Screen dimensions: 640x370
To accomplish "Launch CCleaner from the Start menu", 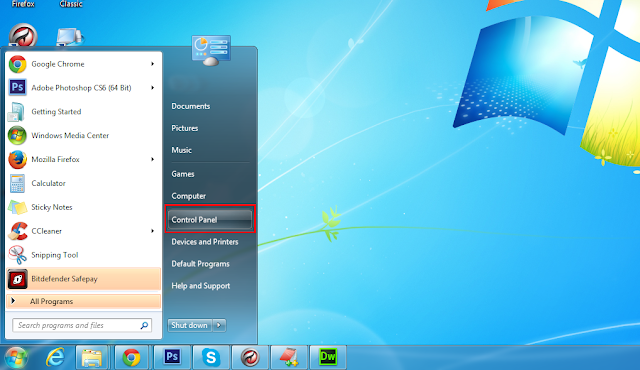I will [x=84, y=231].
